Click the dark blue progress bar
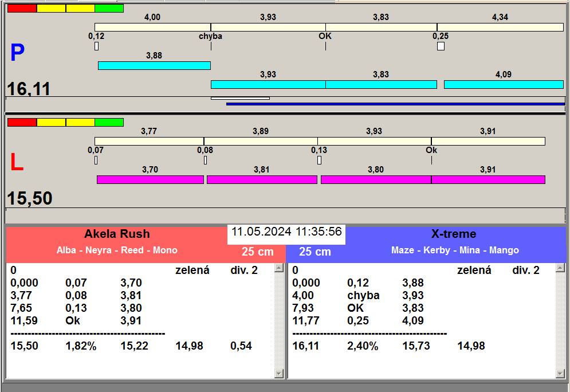 click(x=395, y=104)
